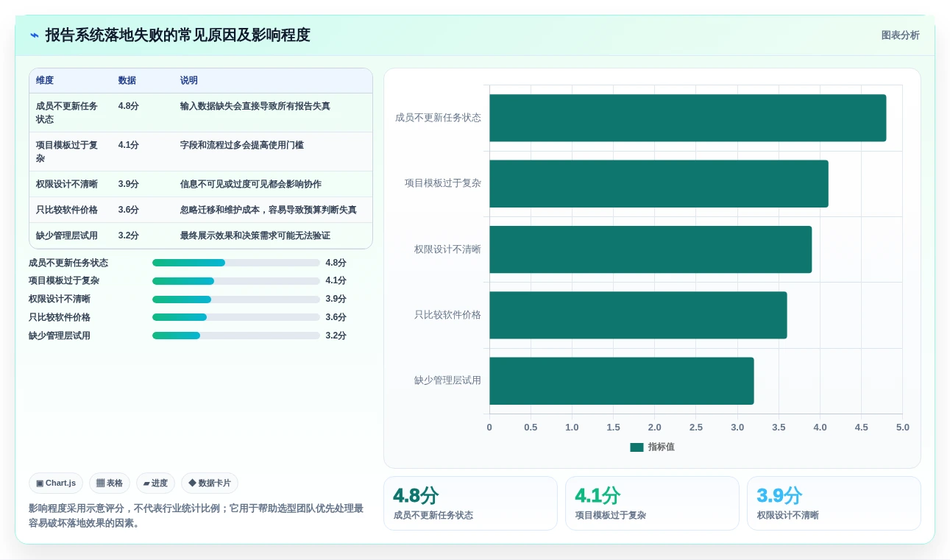The image size is (950, 560).
Task: Click the chart bar for 只比较软件价格
Action: pyautogui.click(x=638, y=315)
